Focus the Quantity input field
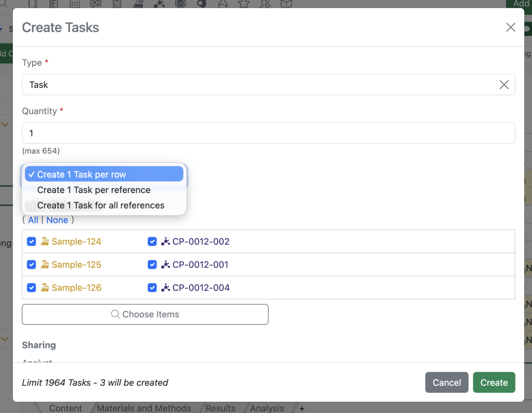532x413 pixels. [268, 133]
